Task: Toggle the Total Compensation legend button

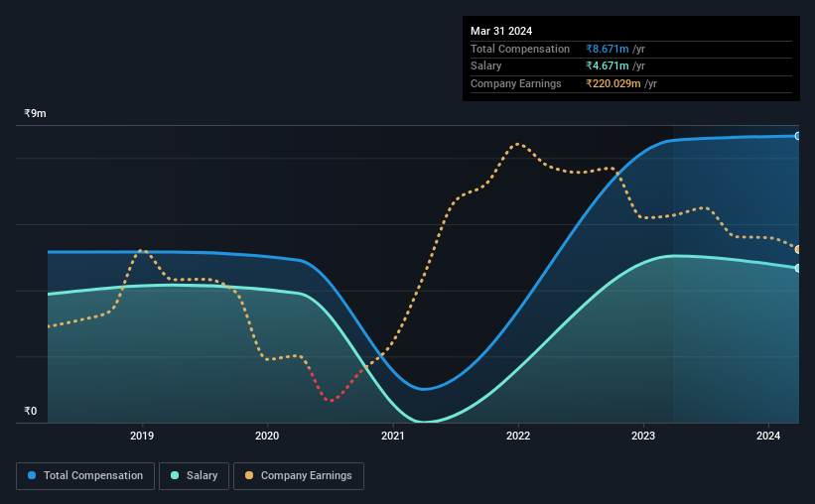Action: coord(85,476)
